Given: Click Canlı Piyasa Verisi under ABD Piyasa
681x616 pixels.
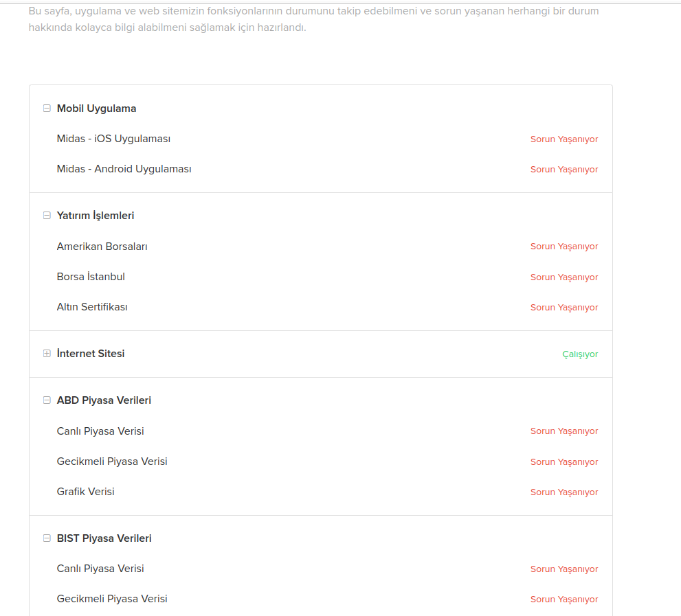Looking at the screenshot, I should click(100, 431).
